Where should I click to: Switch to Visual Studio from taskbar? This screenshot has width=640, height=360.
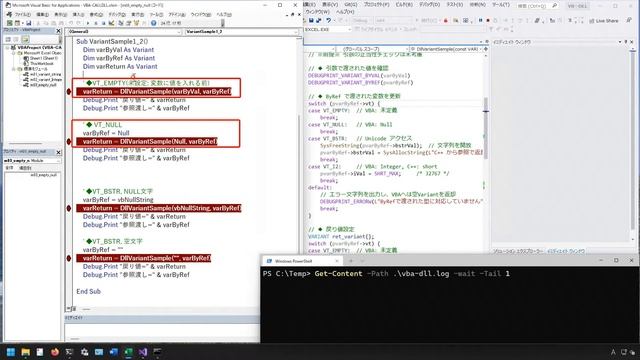[143, 352]
